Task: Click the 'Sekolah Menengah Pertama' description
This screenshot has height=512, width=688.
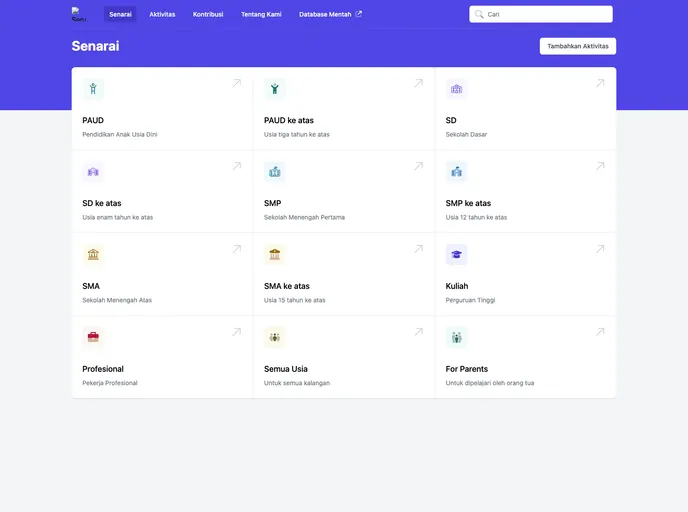Action: [305, 217]
